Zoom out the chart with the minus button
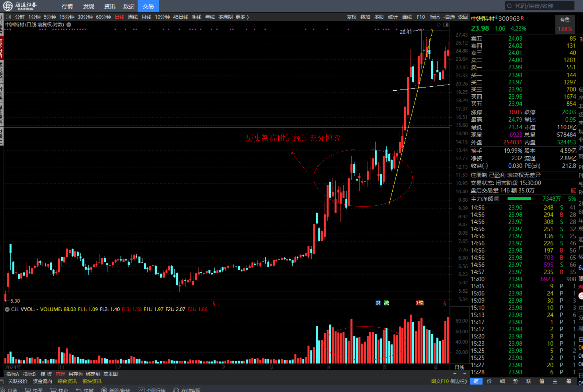The image size is (583, 392). coord(464,374)
